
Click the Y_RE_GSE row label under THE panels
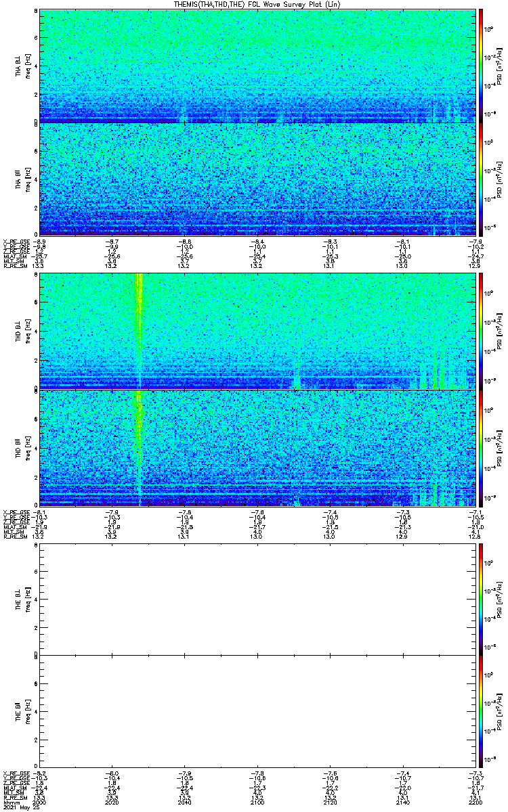point(16,780)
